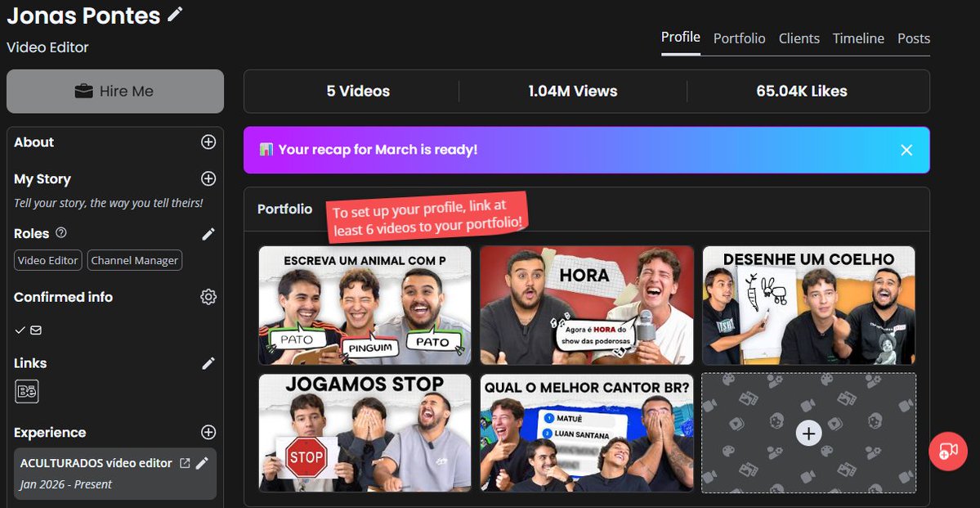
Task: Click the red 'link at least 6 videos' tip
Action: point(427,217)
